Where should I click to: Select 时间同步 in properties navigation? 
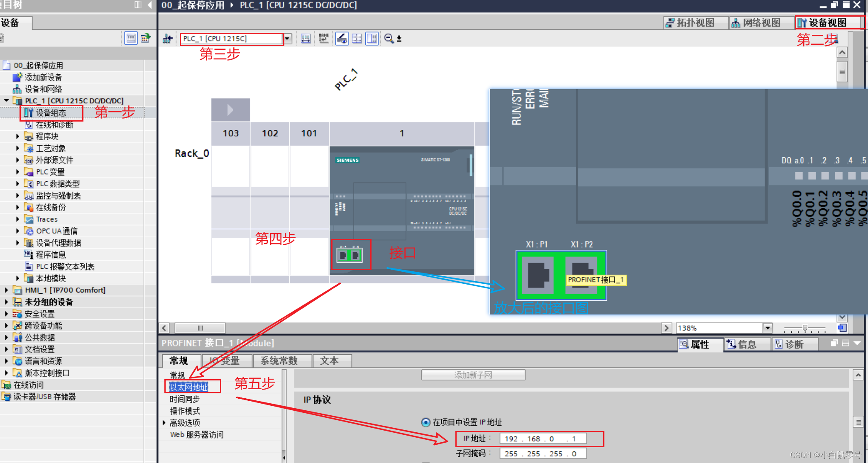(185, 399)
